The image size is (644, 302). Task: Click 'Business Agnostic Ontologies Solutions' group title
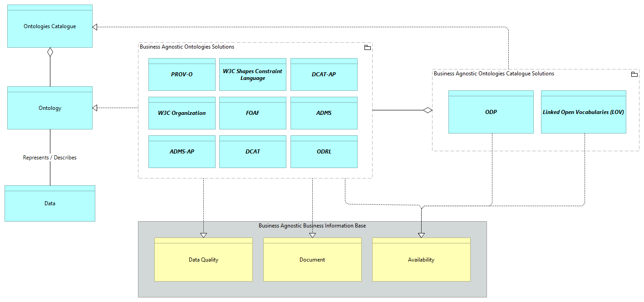tap(187, 47)
